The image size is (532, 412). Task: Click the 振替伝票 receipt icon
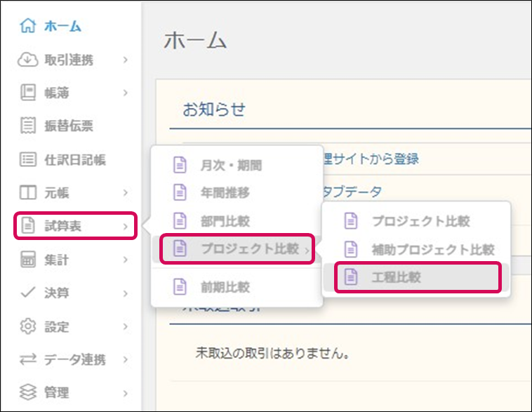[x=27, y=126]
